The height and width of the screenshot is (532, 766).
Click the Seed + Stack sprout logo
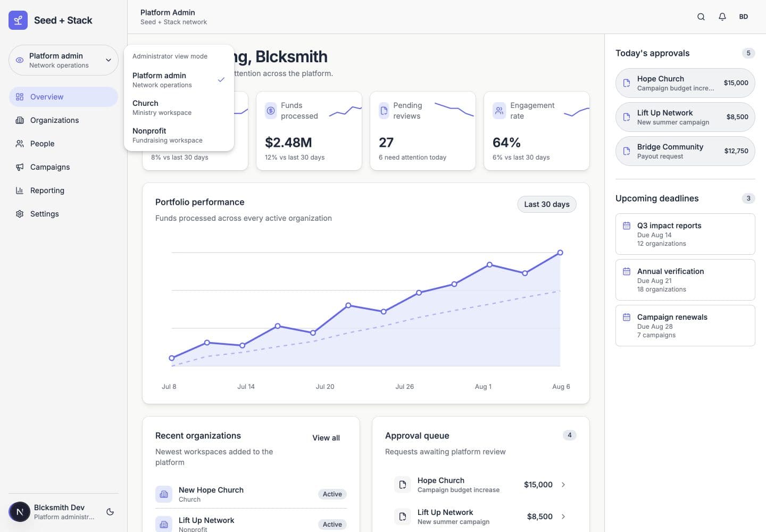(18, 20)
